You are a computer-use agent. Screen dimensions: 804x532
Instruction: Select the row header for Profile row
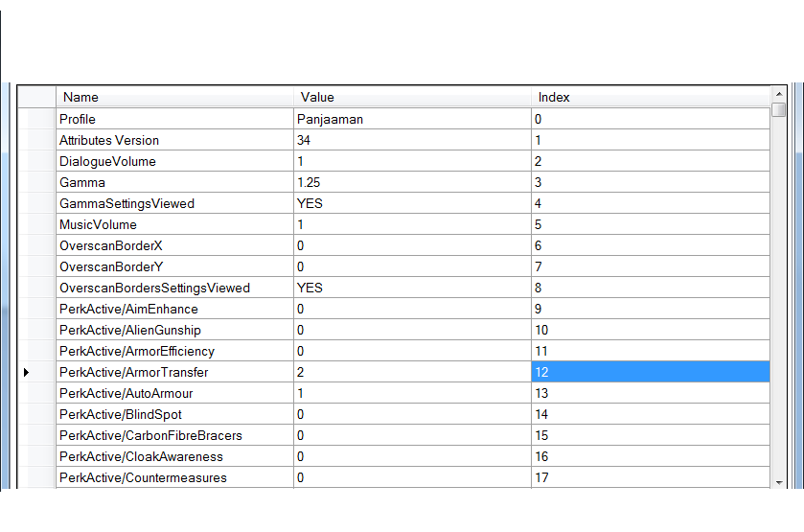pos(36,119)
